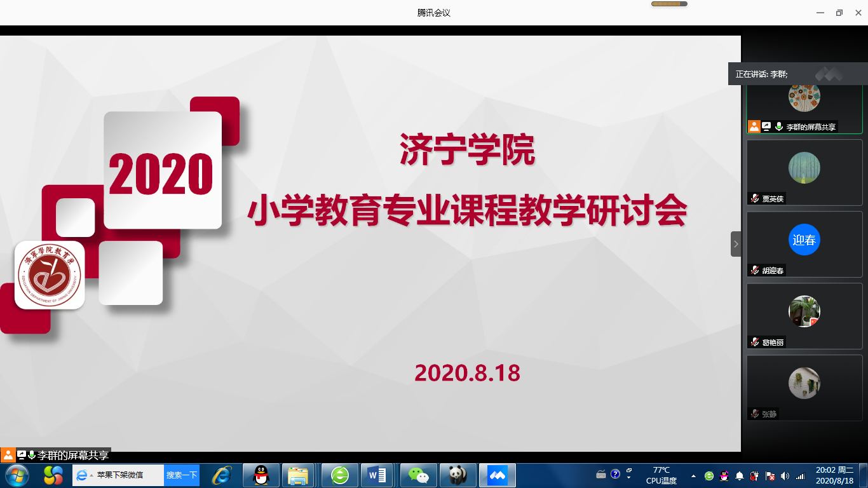Click the volume speaker icon in system tray
This screenshot has width=868, height=488.
click(785, 475)
